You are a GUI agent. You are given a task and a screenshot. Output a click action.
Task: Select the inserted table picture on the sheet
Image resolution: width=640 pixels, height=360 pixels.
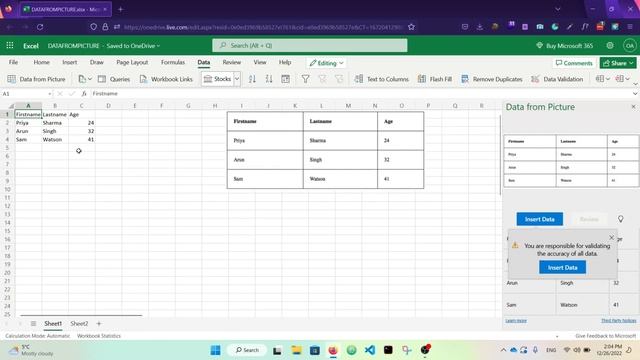pyautogui.click(x=325, y=150)
